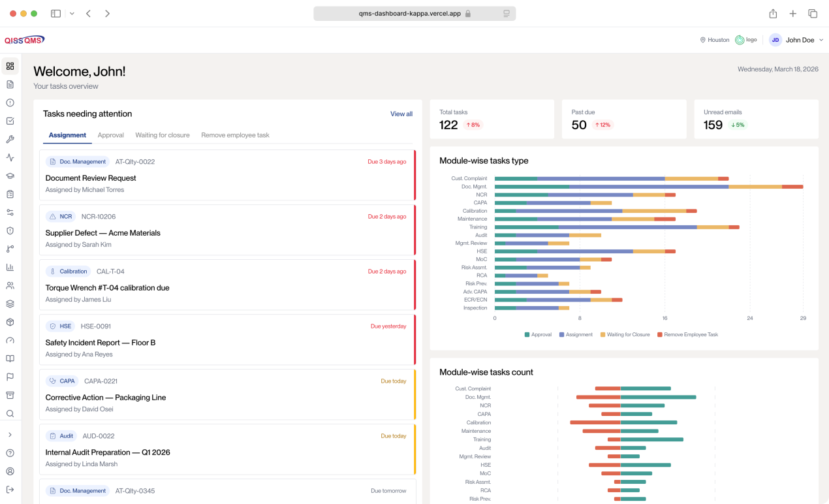
Task: Expand the sidebar with the chevron arrow
Action: [x=10, y=435]
